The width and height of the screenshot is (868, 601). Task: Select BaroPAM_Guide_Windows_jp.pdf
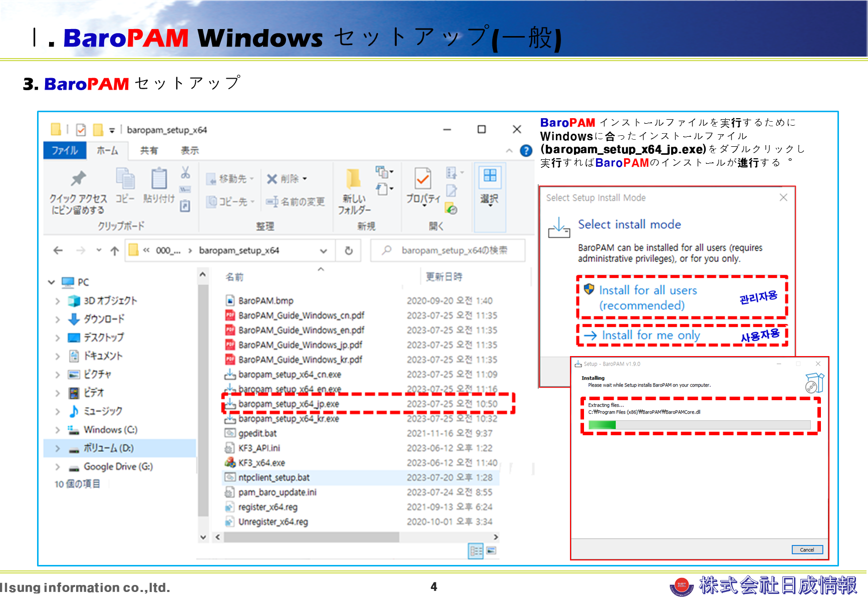pos(294,345)
